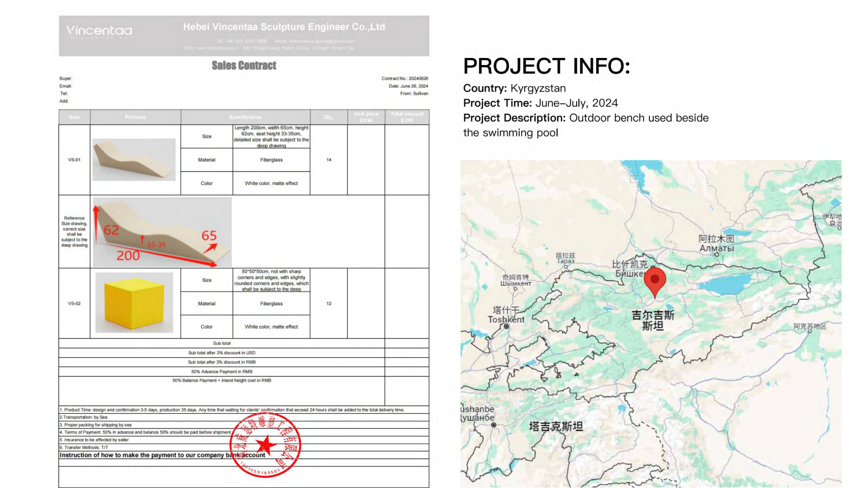868x488 pixels.
Task: Click the Vincentaa logo in the header
Action: [99, 31]
